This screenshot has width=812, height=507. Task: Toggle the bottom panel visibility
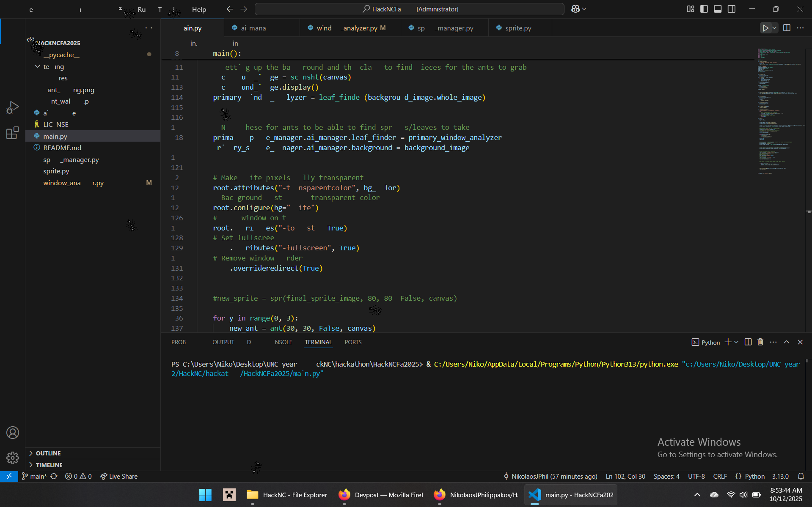pos(718,9)
